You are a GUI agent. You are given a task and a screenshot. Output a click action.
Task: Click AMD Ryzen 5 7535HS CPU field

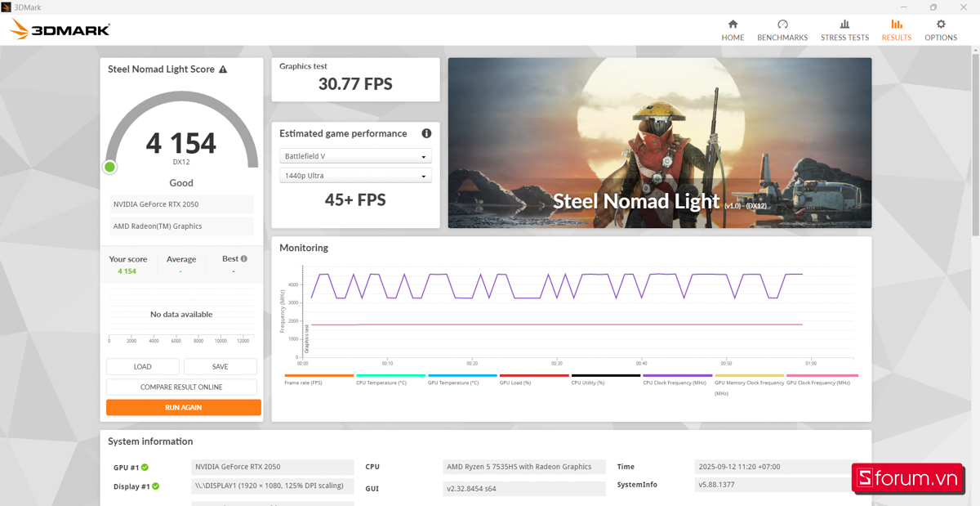524,467
